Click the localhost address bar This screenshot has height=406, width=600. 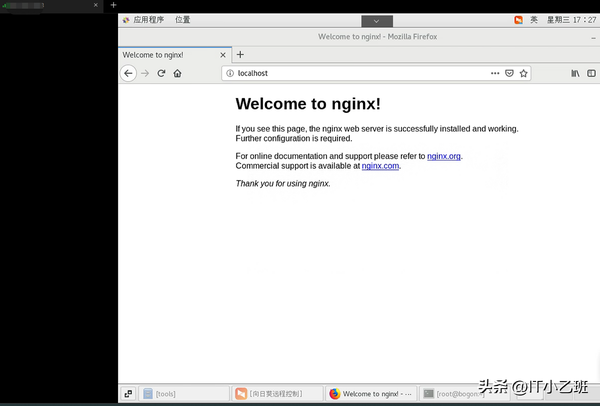click(x=350, y=73)
